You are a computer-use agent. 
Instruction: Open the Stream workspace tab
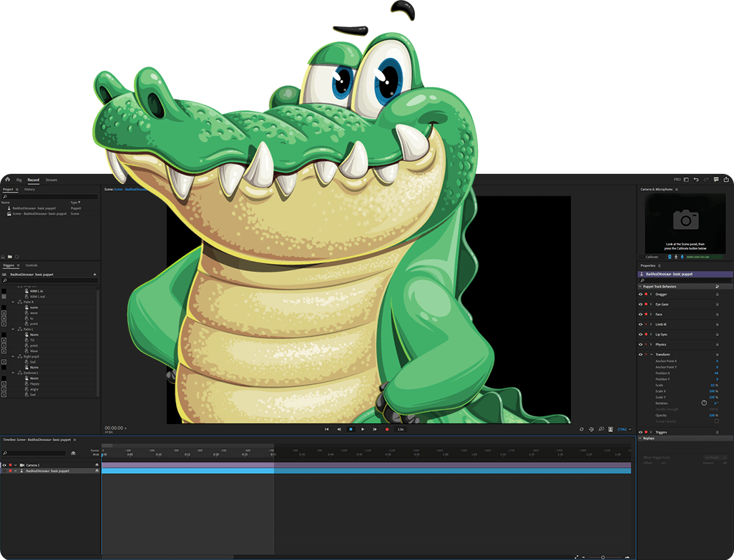coord(51,180)
